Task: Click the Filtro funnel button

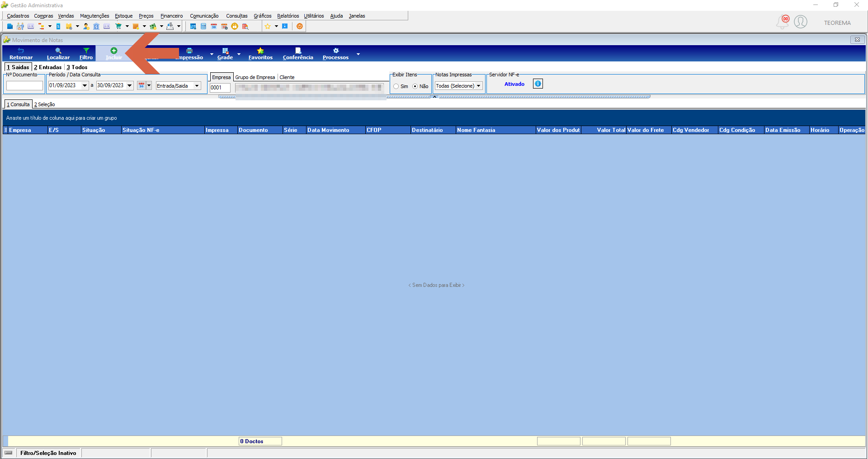Action: click(86, 53)
